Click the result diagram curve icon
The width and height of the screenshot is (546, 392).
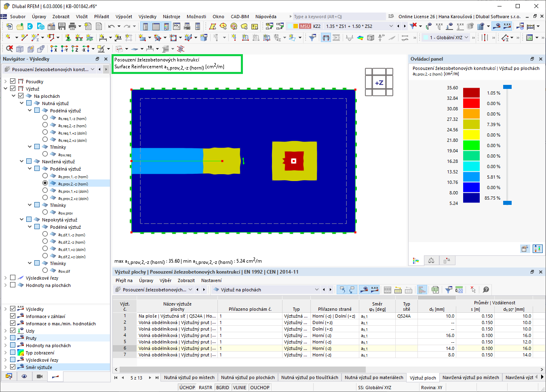click(350, 38)
